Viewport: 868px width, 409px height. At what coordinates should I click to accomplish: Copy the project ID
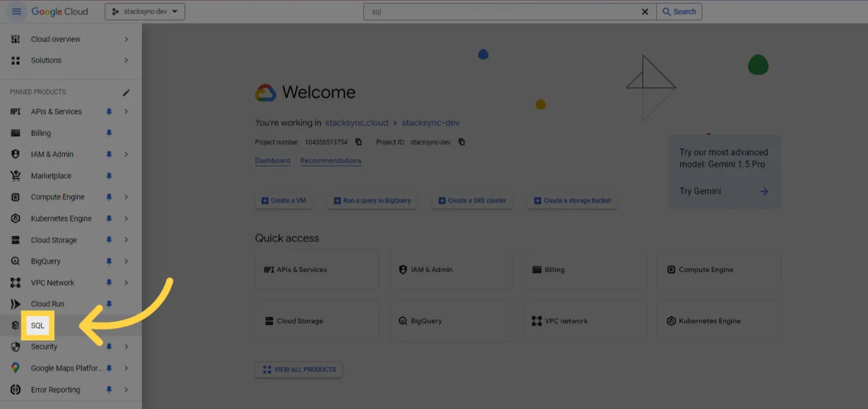[461, 142]
